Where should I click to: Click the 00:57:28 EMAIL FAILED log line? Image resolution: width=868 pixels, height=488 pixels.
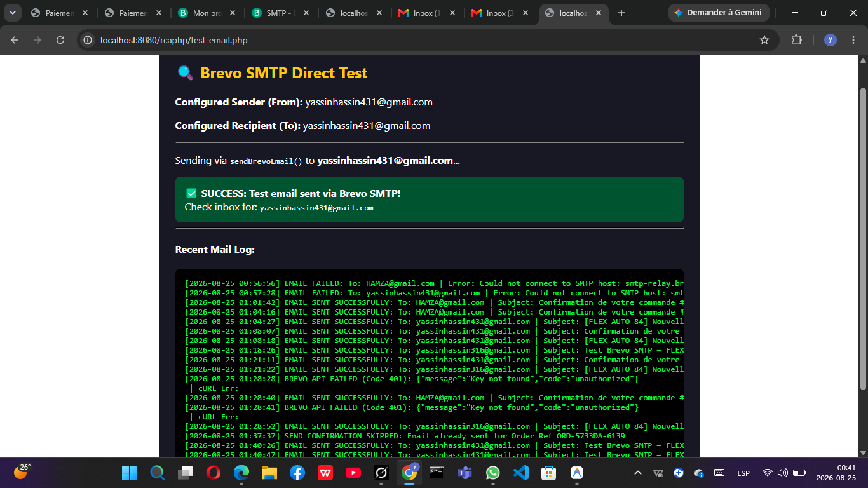pyautogui.click(x=434, y=293)
